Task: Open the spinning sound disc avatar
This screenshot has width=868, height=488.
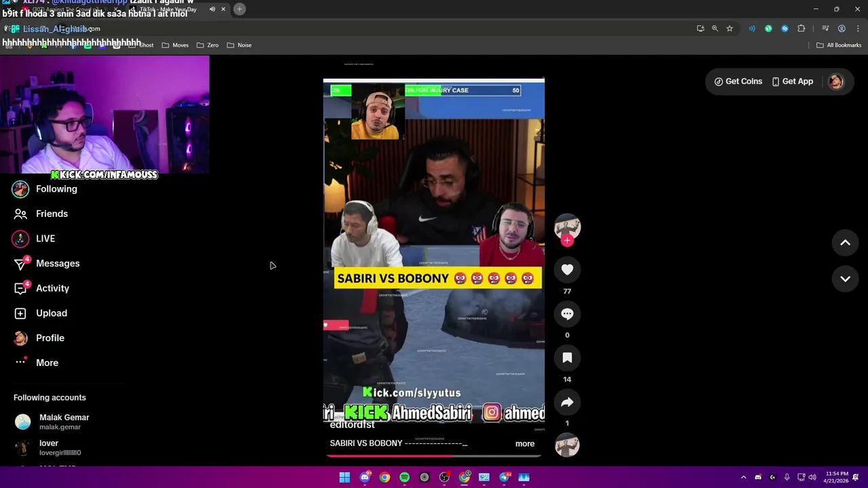Action: point(567,445)
